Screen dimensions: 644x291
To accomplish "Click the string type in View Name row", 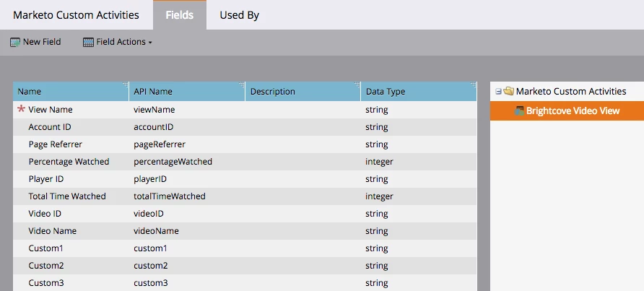I will click(377, 110).
